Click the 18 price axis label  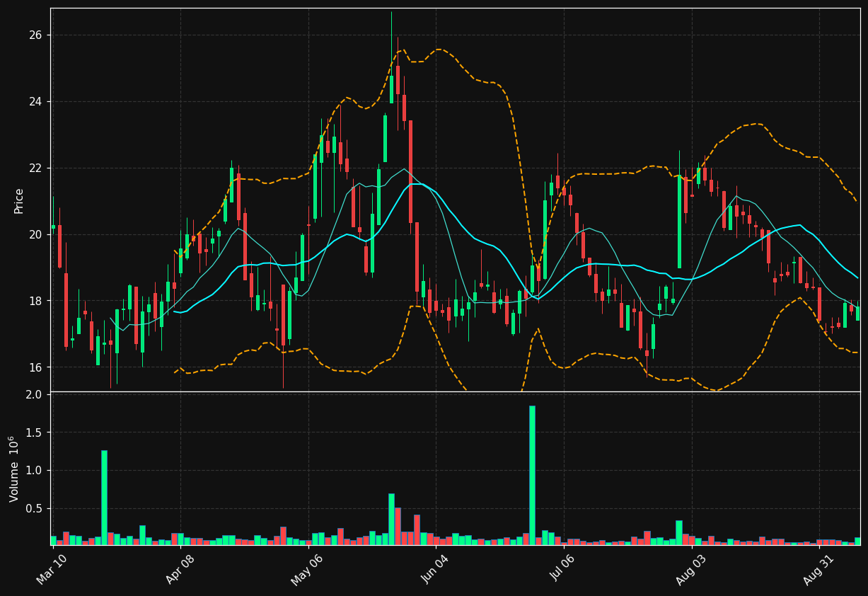pos(35,301)
